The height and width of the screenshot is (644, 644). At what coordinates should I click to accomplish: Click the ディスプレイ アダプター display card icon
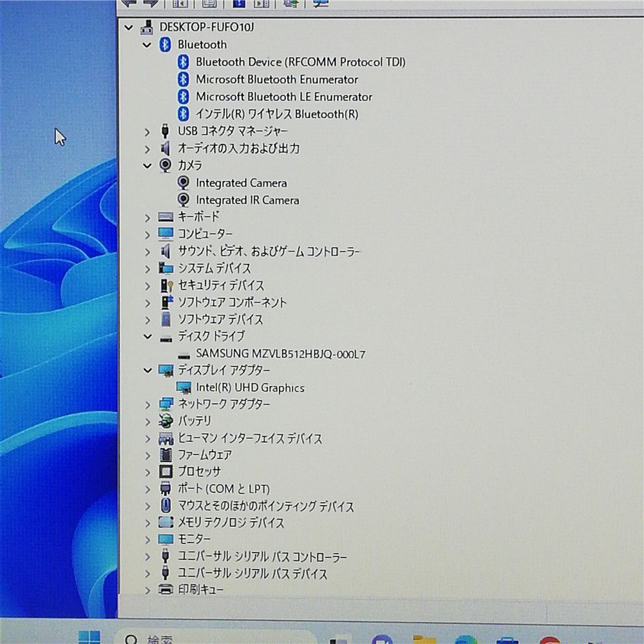pos(166,370)
